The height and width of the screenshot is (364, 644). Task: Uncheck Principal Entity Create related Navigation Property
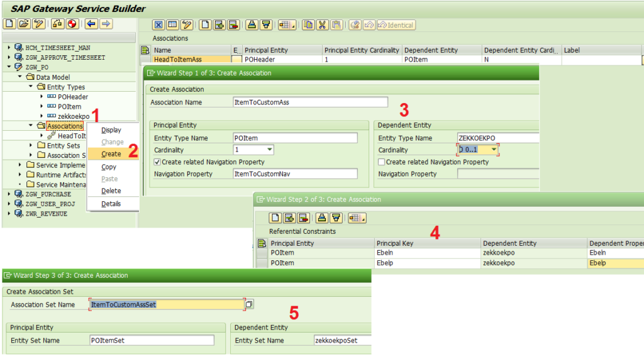coord(157,162)
